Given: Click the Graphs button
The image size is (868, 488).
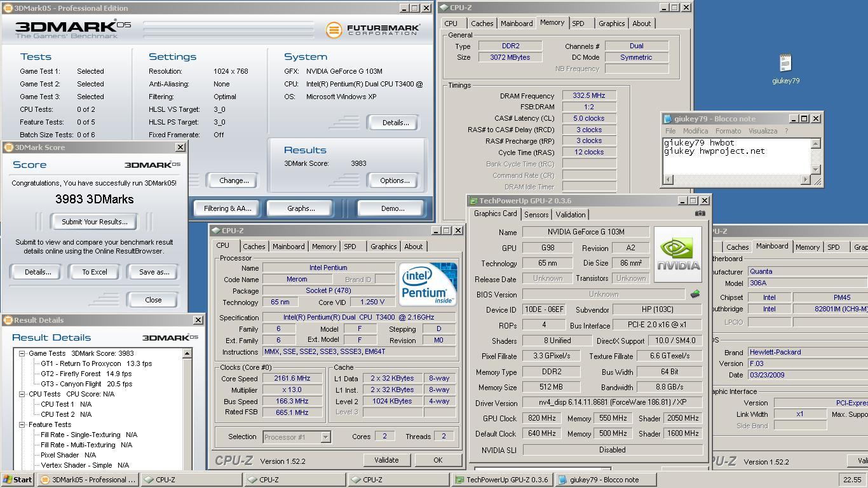Looking at the screenshot, I should pyautogui.click(x=301, y=208).
